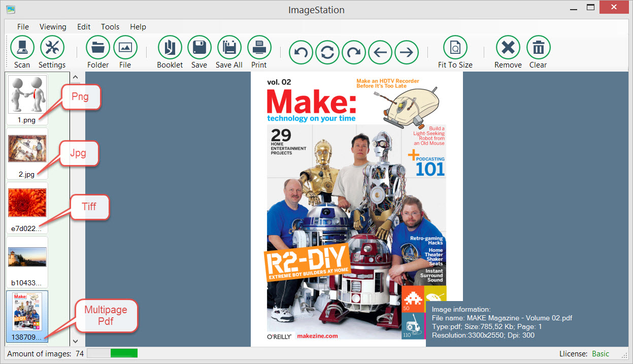Viewport: 633px width, 364px height.
Task: Click the Folder toolbar icon
Action: (98, 48)
